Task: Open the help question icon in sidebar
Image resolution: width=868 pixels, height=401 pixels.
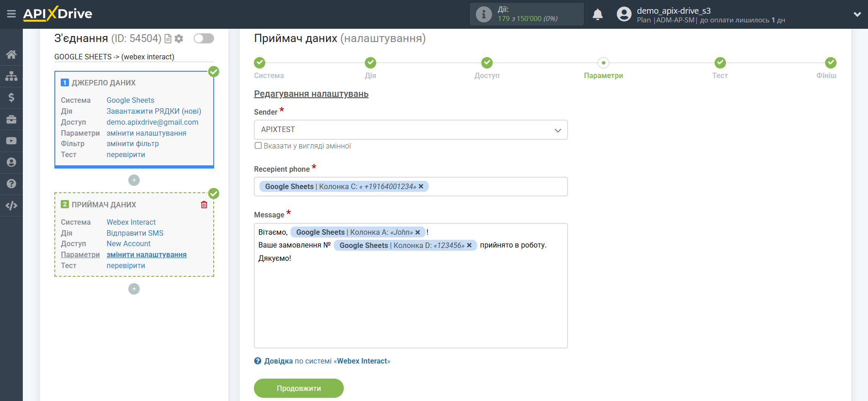Action: [11, 184]
